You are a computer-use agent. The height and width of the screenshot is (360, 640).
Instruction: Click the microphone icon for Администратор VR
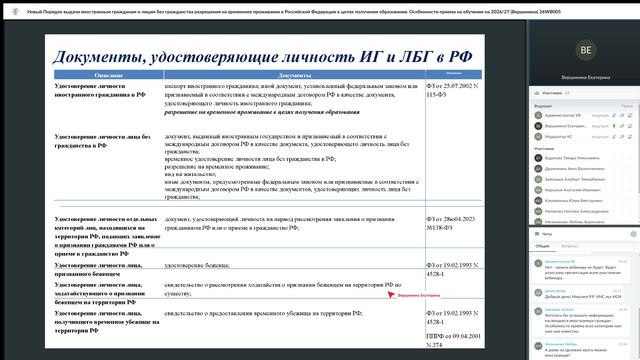coord(613,116)
